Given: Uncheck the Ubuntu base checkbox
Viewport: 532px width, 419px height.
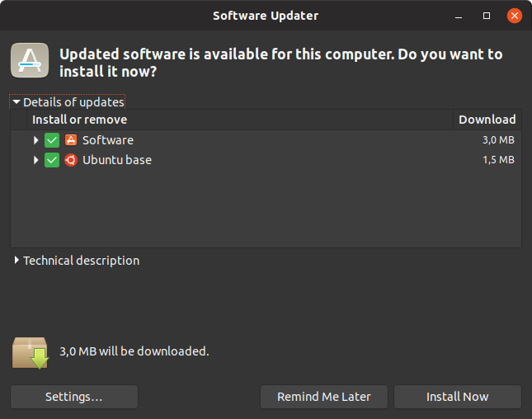Looking at the screenshot, I should pyautogui.click(x=52, y=160).
